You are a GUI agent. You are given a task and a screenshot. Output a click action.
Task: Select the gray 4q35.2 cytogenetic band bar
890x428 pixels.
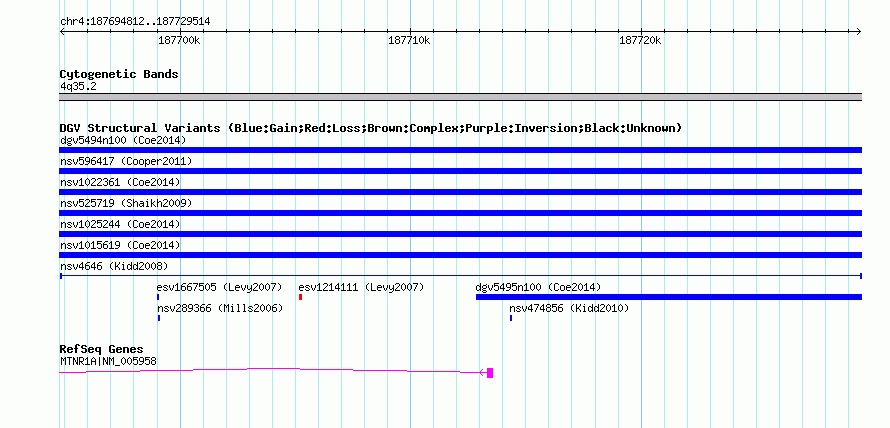[x=460, y=97]
